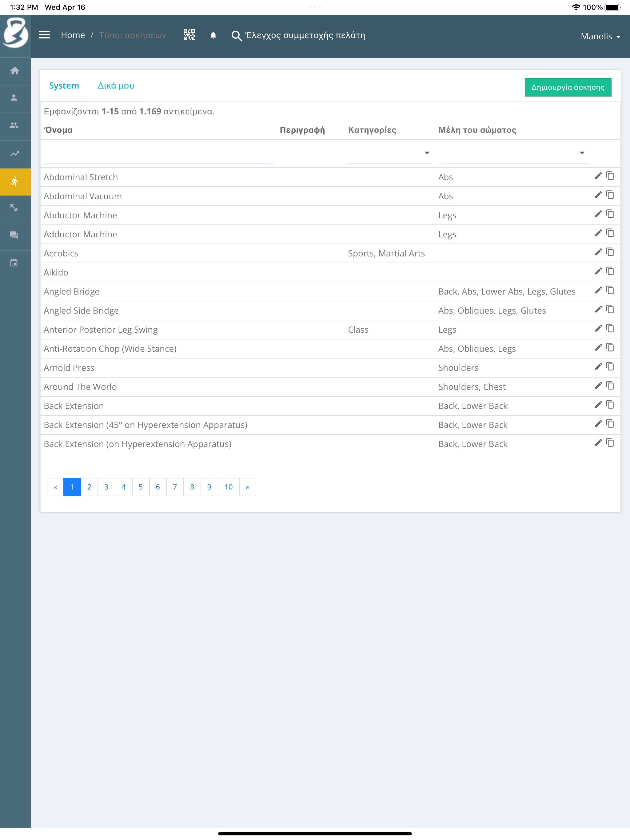Click the Home breadcrumb link
This screenshot has height=840, width=630.
coord(73,35)
